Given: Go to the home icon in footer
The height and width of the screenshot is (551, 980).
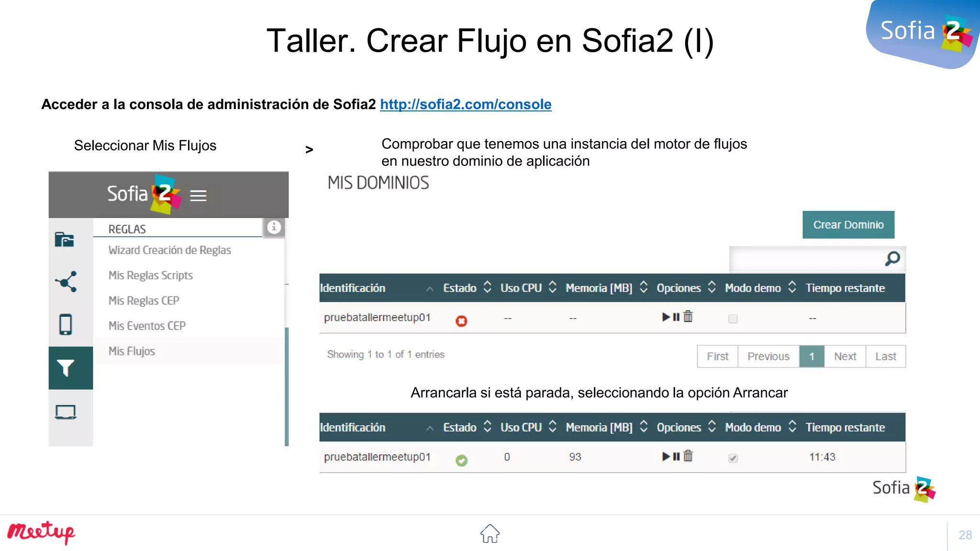Looking at the screenshot, I should pos(490,533).
